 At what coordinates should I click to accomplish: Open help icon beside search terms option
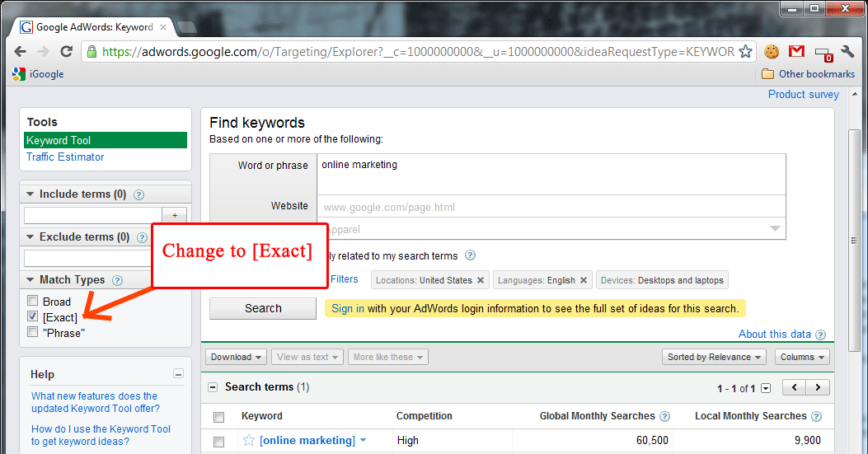(470, 255)
